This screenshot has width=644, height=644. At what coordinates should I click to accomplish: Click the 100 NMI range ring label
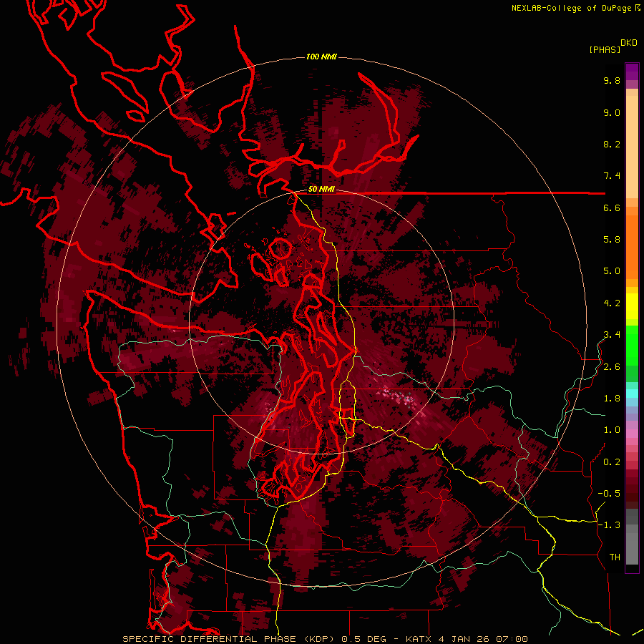321,57
